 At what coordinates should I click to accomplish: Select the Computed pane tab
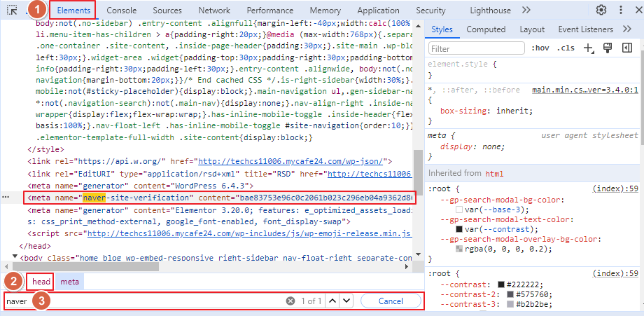pos(486,29)
